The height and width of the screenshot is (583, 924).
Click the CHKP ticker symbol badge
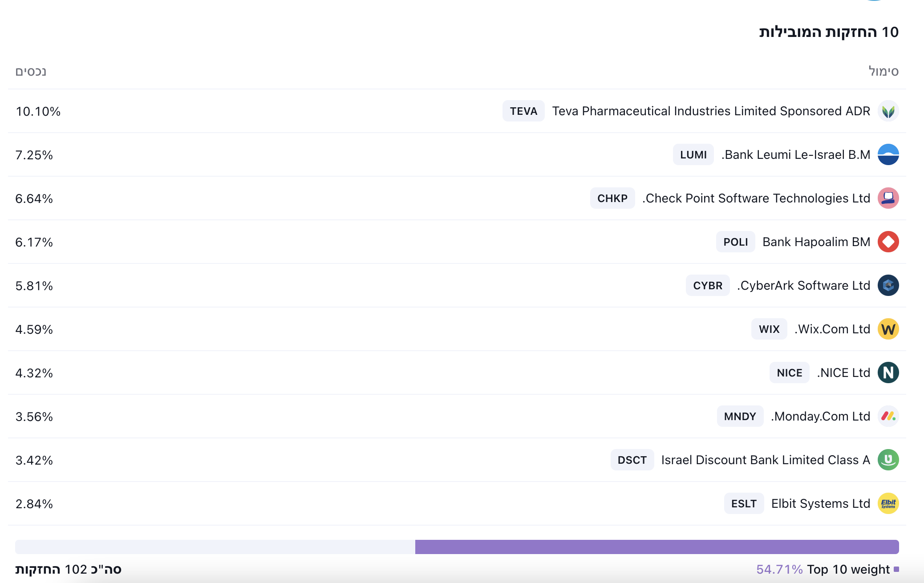[612, 198]
